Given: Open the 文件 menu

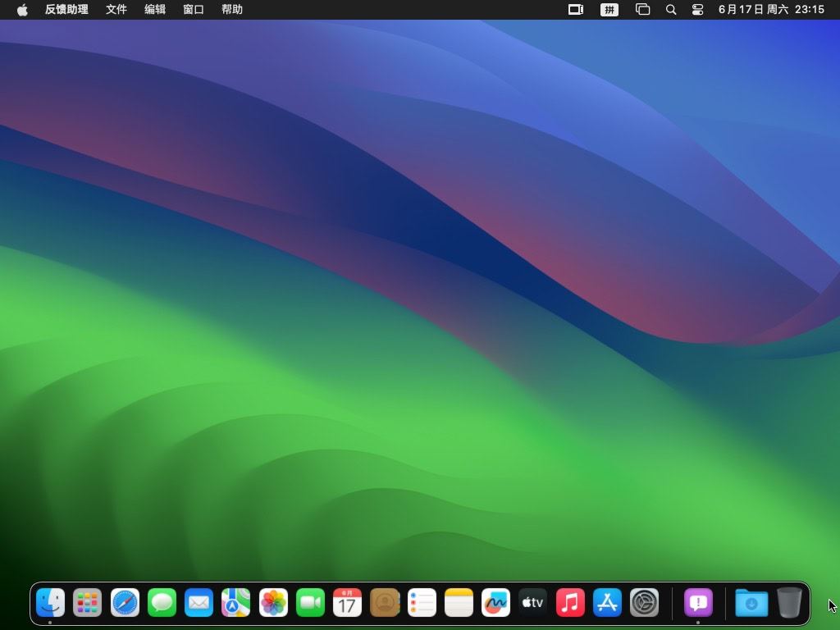Looking at the screenshot, I should (x=116, y=10).
